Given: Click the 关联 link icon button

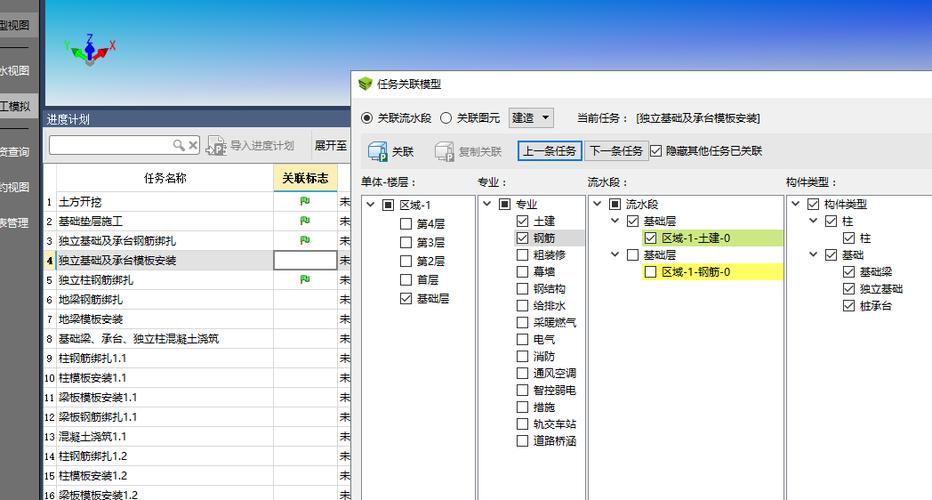Looking at the screenshot, I should [x=377, y=151].
